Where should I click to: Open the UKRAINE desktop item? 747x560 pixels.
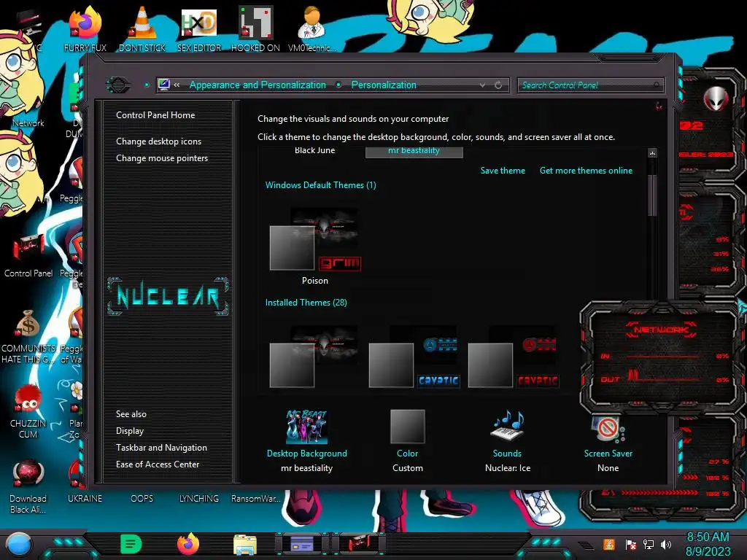[x=85, y=499]
